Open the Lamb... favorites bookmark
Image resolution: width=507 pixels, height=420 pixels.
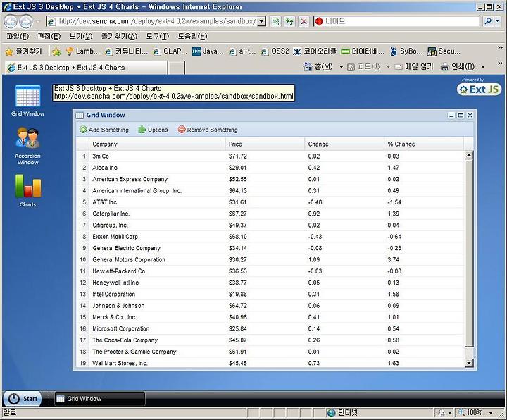point(83,51)
